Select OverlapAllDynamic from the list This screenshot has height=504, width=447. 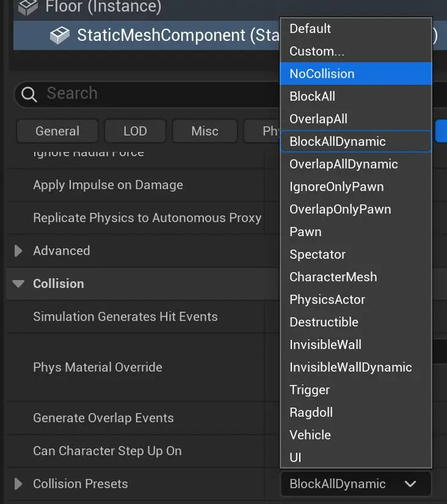tap(344, 164)
